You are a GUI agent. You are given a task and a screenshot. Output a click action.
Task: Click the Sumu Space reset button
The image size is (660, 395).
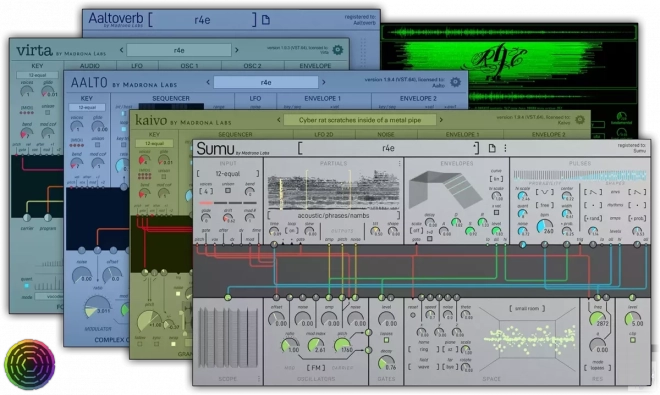tap(413, 315)
